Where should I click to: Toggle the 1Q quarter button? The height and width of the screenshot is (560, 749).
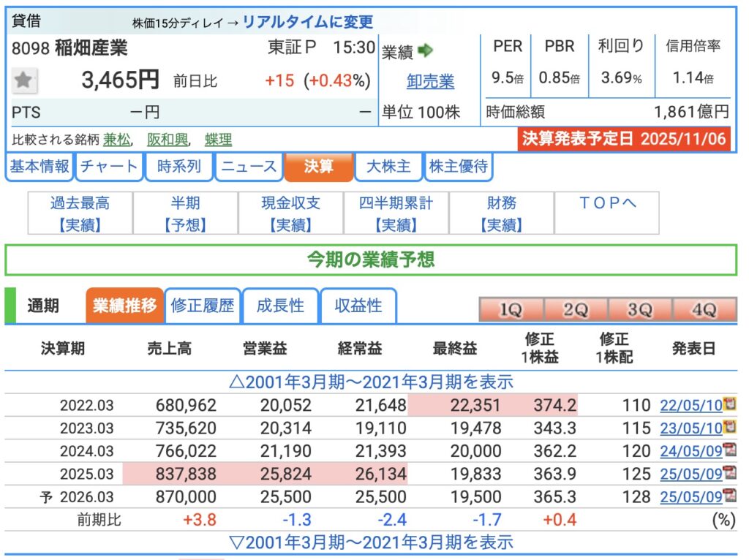[510, 309]
